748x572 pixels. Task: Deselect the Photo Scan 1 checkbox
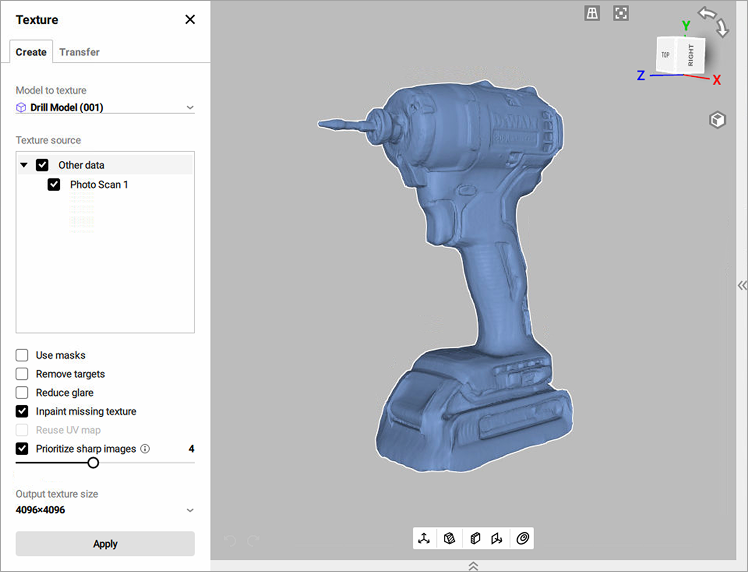click(x=54, y=185)
